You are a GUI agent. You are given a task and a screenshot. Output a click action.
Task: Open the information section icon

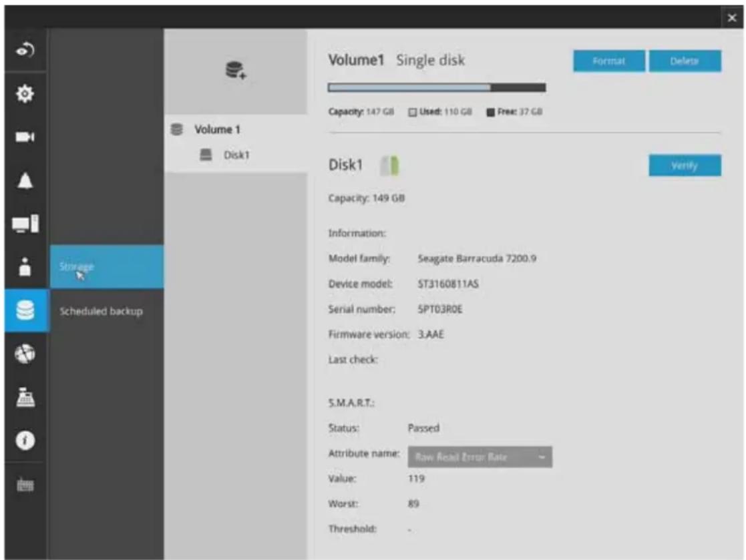point(25,441)
